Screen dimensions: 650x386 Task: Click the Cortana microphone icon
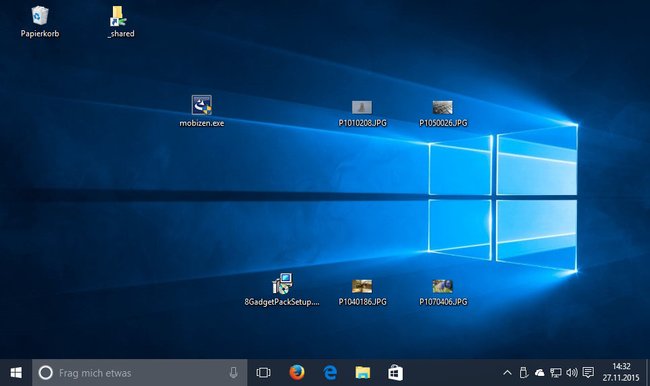233,373
